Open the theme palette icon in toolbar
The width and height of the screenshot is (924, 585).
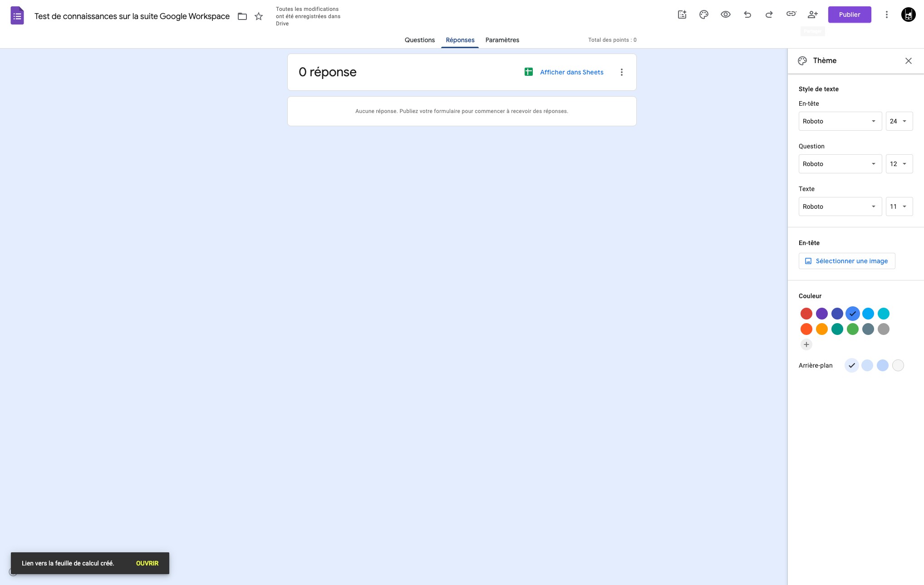point(704,15)
